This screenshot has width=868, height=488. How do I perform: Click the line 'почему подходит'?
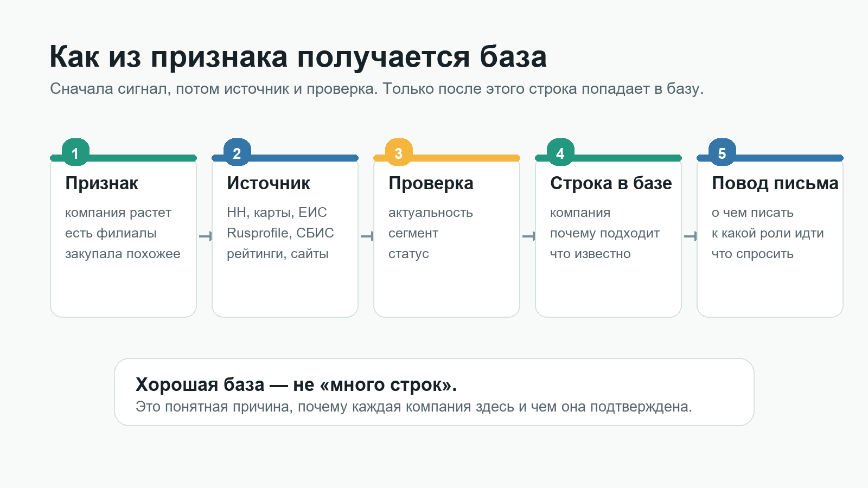click(605, 233)
